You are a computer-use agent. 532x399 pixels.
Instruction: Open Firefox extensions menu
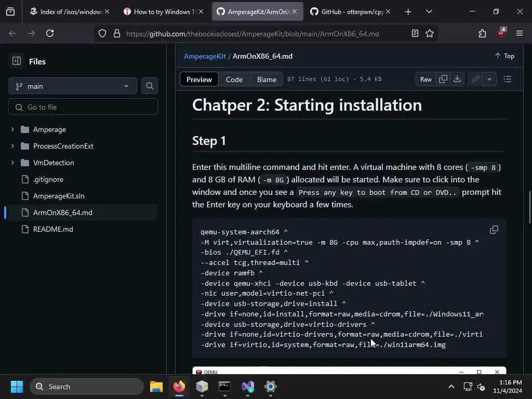[x=482, y=33]
